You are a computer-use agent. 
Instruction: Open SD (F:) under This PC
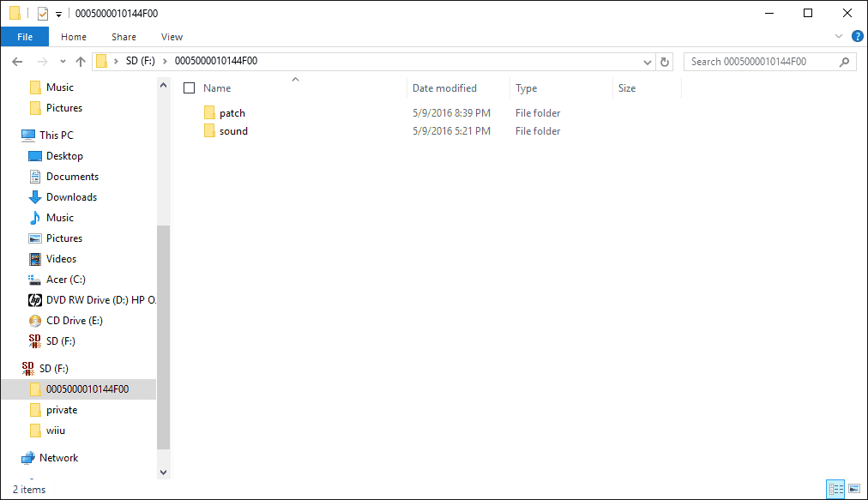tap(60, 341)
